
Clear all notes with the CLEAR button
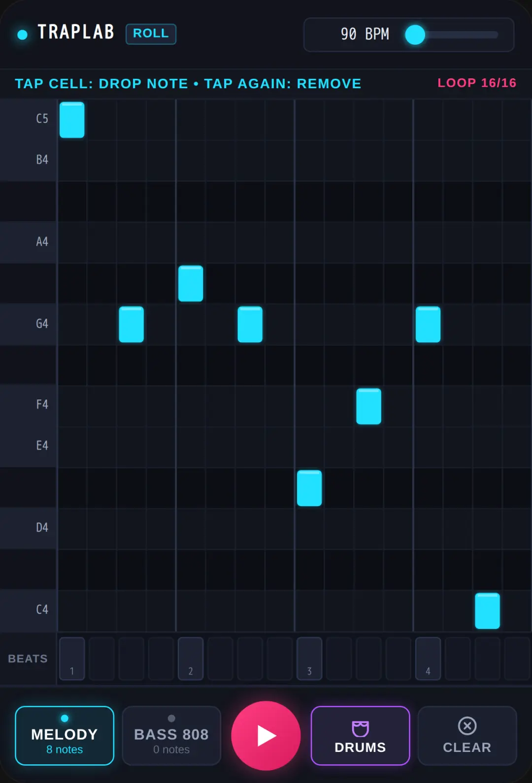(x=467, y=736)
